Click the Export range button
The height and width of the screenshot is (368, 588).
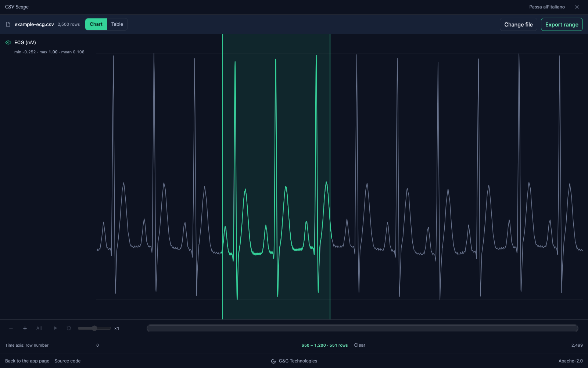pos(562,24)
